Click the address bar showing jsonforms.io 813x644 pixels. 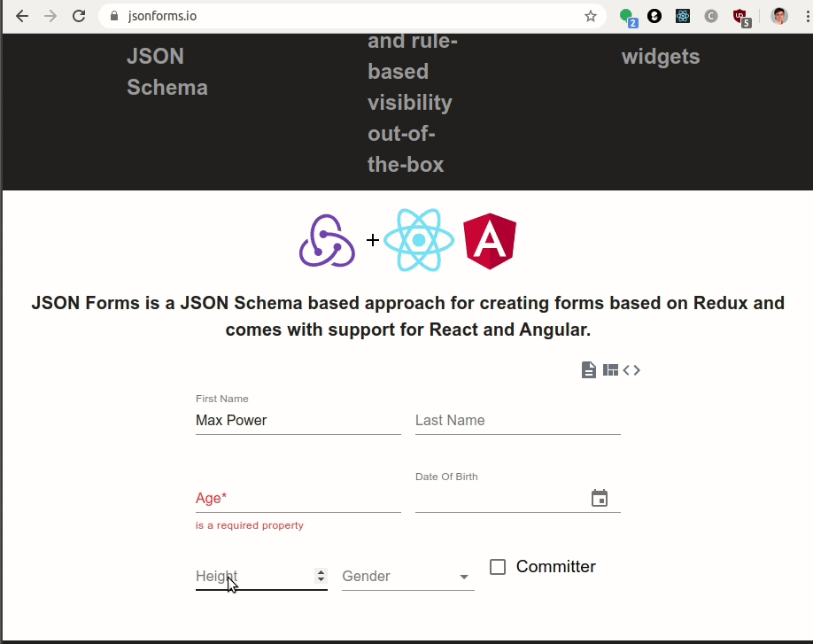(352, 16)
